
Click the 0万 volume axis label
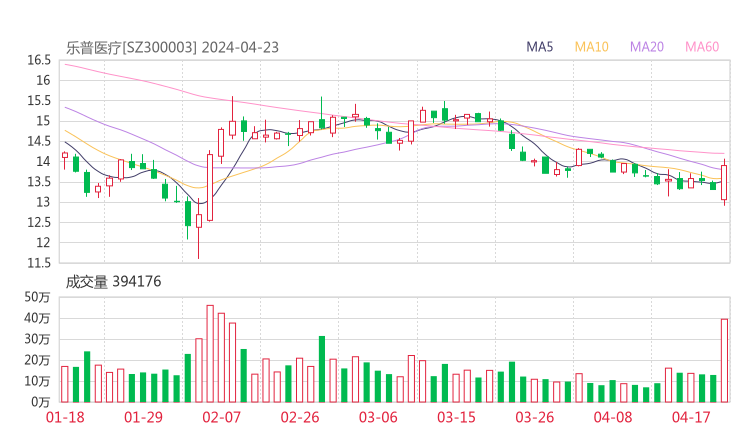point(41,402)
